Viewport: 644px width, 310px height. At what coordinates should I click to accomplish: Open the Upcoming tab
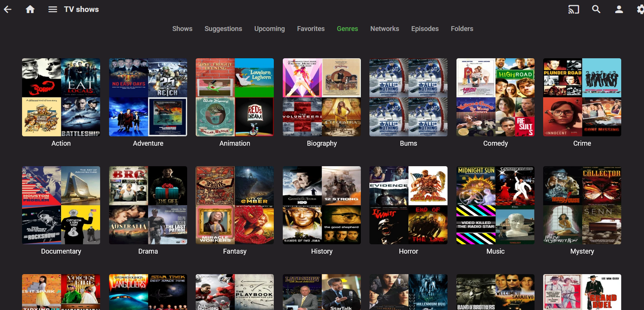coord(270,29)
